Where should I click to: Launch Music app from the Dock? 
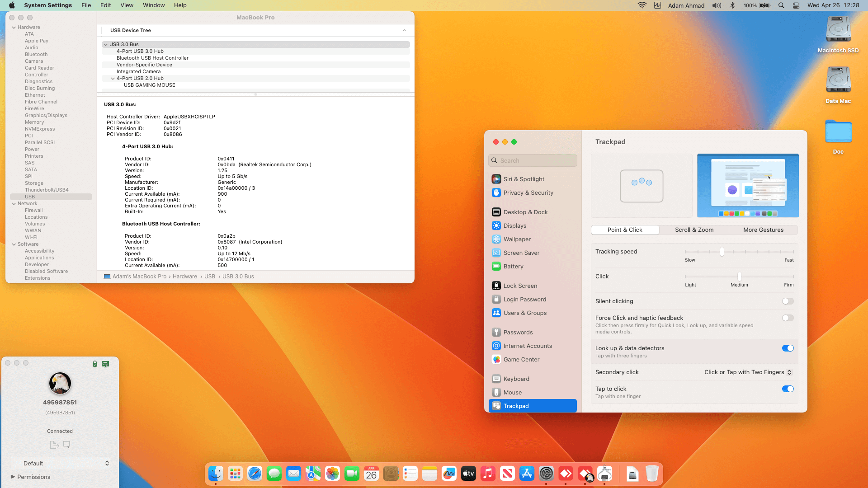click(488, 474)
